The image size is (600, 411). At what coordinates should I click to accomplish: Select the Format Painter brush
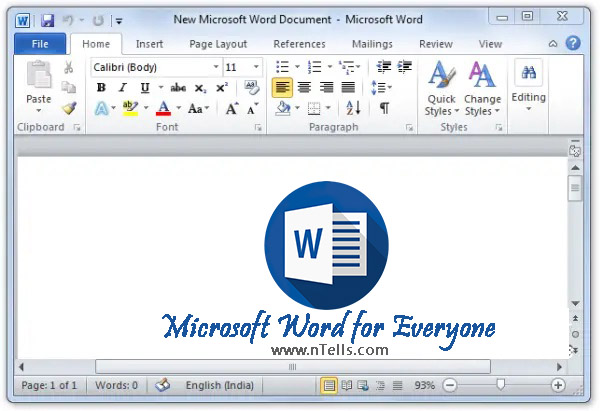(69, 108)
